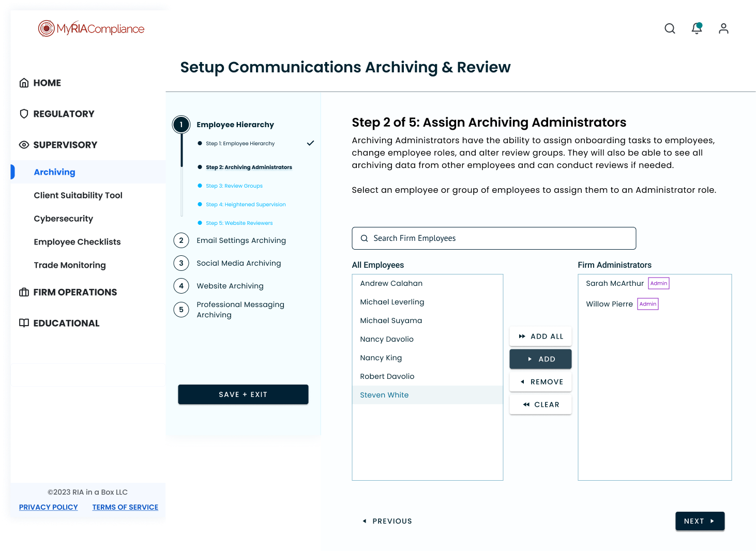
Task: Click the NEXT button
Action: click(x=700, y=521)
